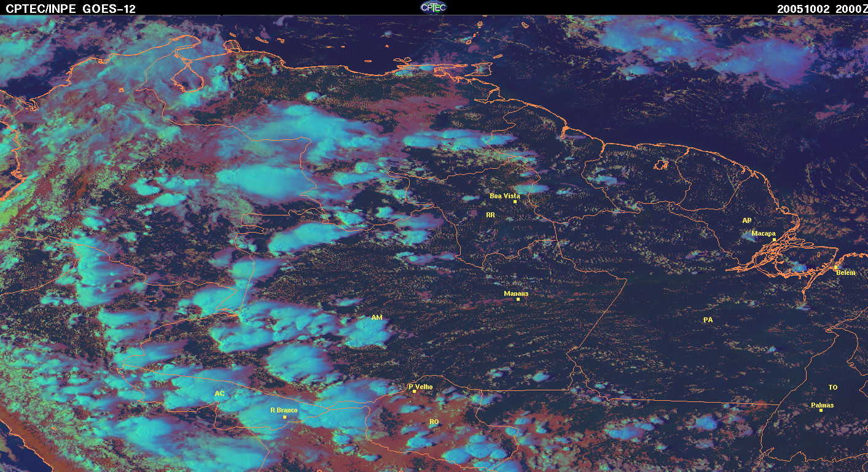
Task: Click the AC state label
Action: click(x=219, y=393)
